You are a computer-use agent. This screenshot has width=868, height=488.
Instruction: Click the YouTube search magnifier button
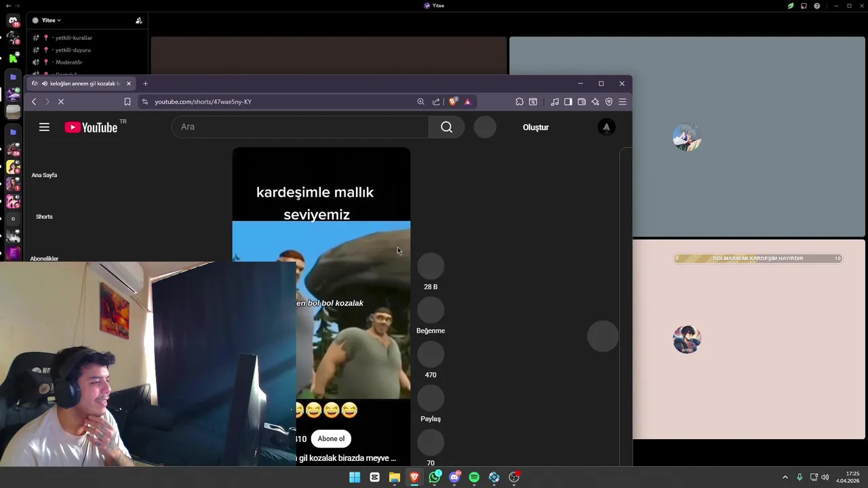[x=446, y=127]
